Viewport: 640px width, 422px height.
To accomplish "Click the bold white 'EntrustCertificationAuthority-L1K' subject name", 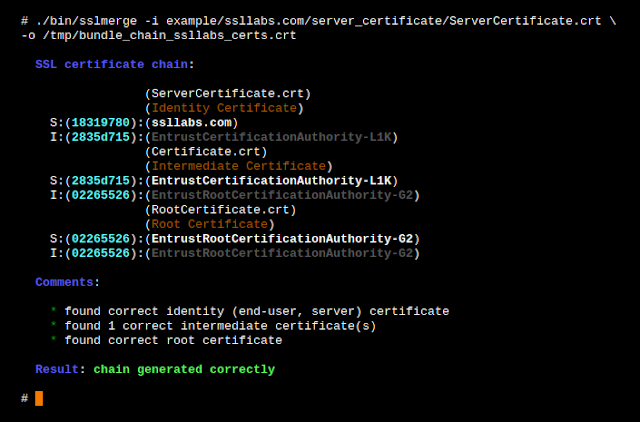I will click(271, 181).
